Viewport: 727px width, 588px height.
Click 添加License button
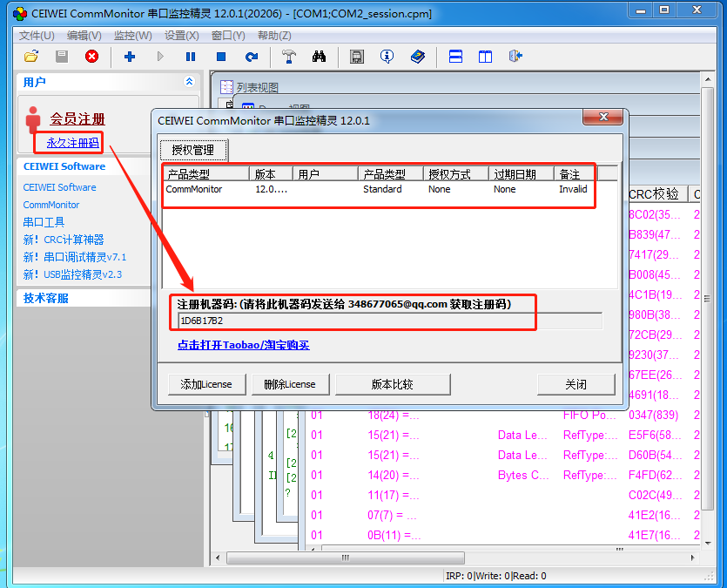206,384
